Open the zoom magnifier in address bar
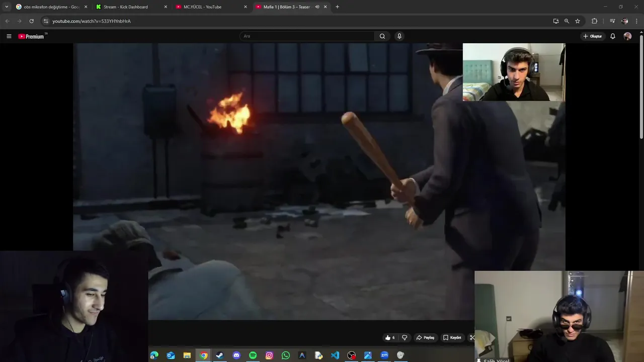Screen dimensions: 644x362 567,21
